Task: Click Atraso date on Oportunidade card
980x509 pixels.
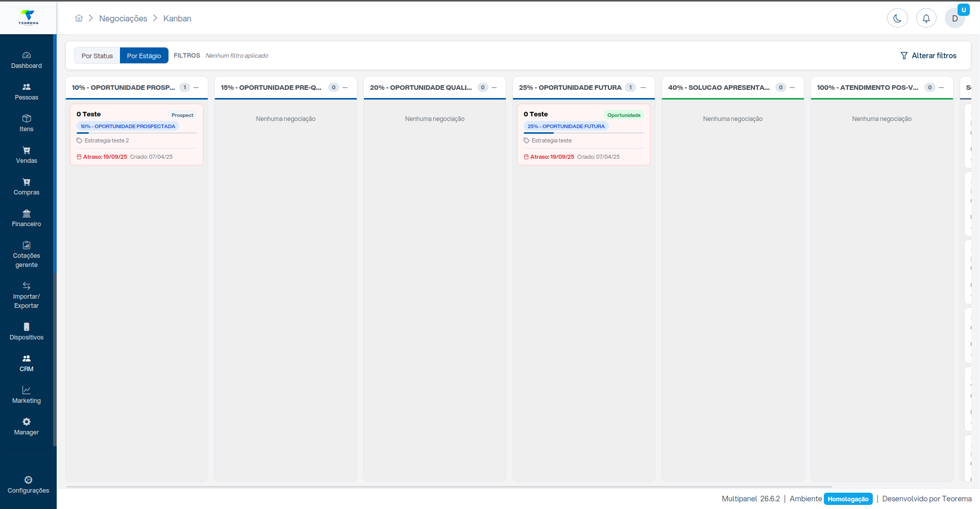Action: [549, 157]
